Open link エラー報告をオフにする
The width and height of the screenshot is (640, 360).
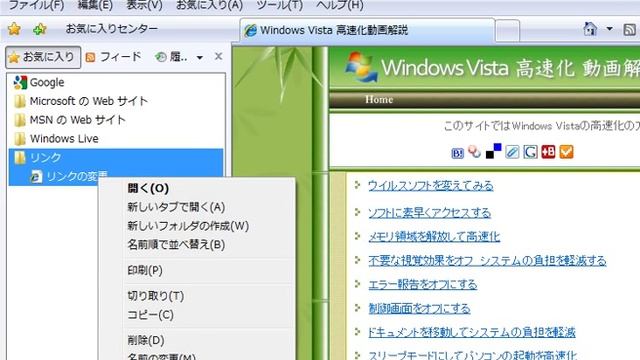click(422, 284)
